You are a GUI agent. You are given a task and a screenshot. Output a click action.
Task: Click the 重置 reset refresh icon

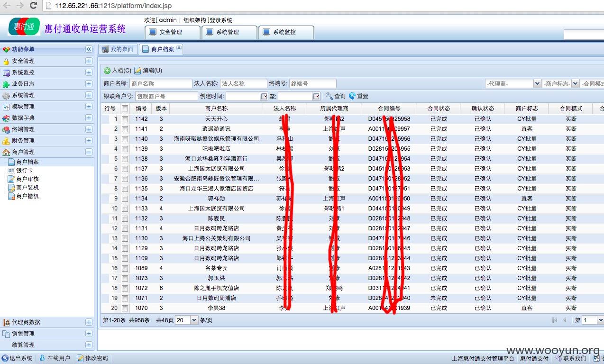pos(352,96)
